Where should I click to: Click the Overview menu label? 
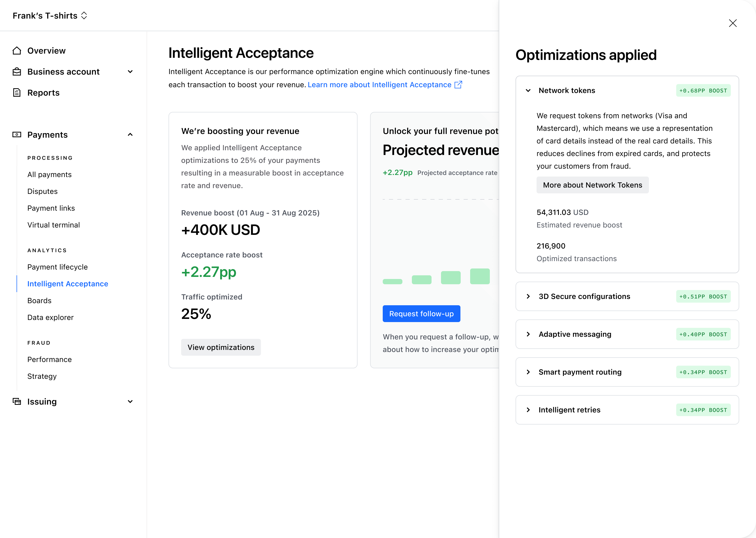[46, 51]
